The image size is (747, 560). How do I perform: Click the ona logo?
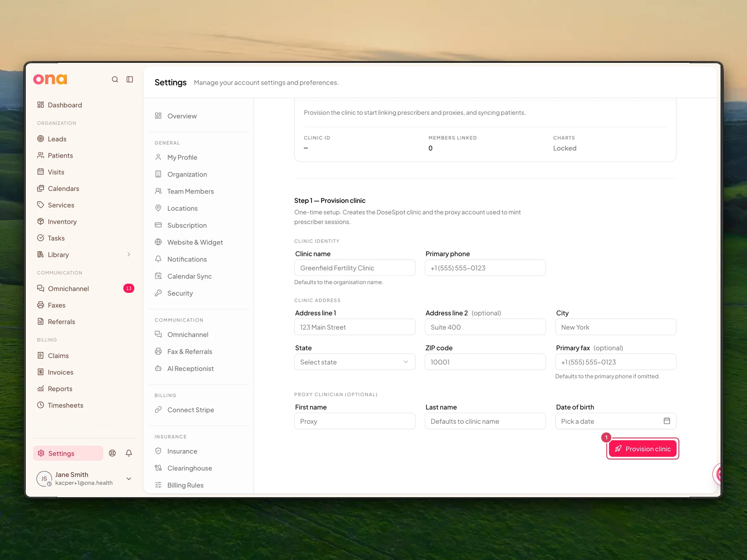coord(50,79)
